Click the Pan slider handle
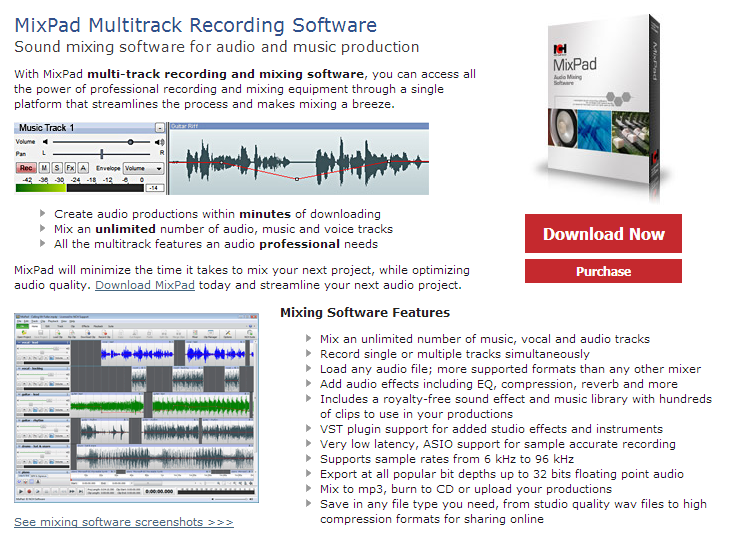 click(102, 153)
